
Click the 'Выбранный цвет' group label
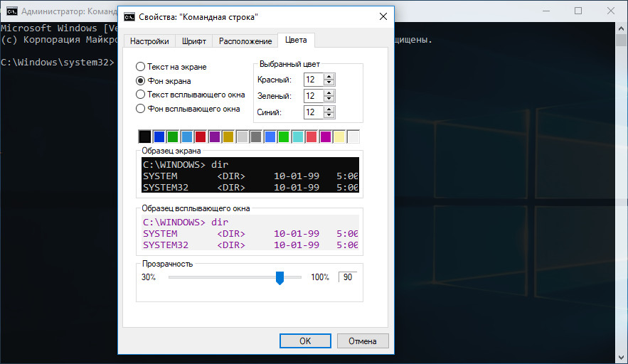tap(289, 64)
